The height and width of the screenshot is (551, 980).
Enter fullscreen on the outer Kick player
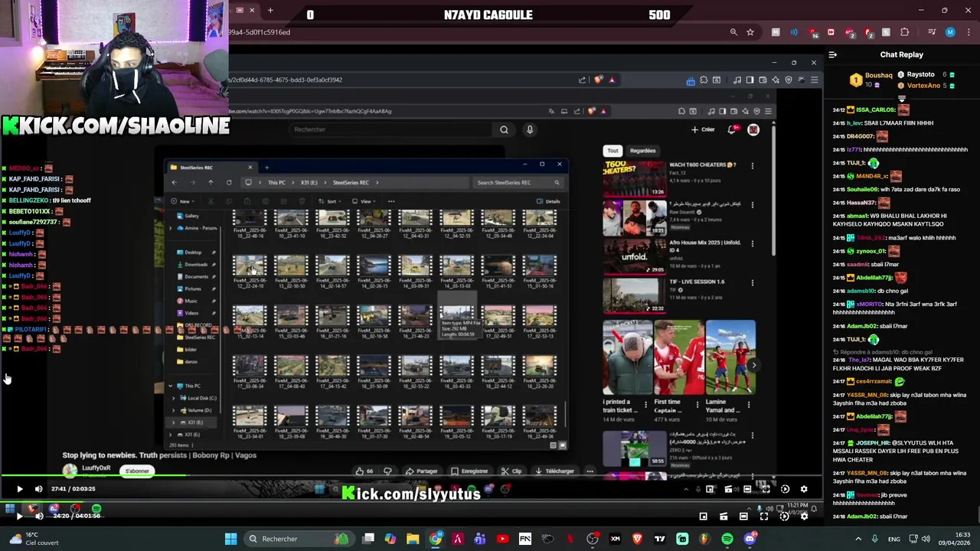(x=764, y=516)
